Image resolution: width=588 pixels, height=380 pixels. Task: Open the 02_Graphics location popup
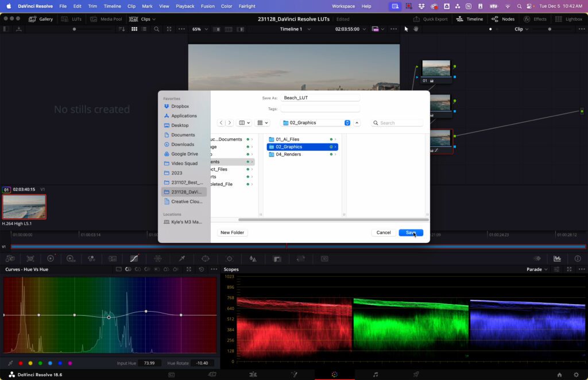click(x=316, y=123)
